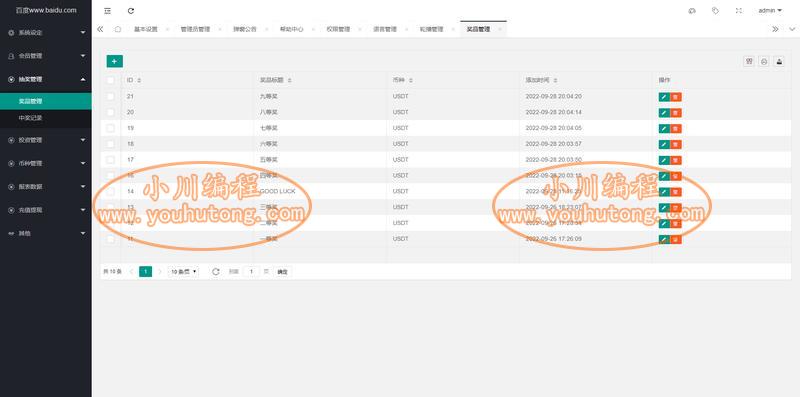This screenshot has height=397, width=800.
Task: Expand the 币种管理 sidebar menu
Action: point(46,163)
